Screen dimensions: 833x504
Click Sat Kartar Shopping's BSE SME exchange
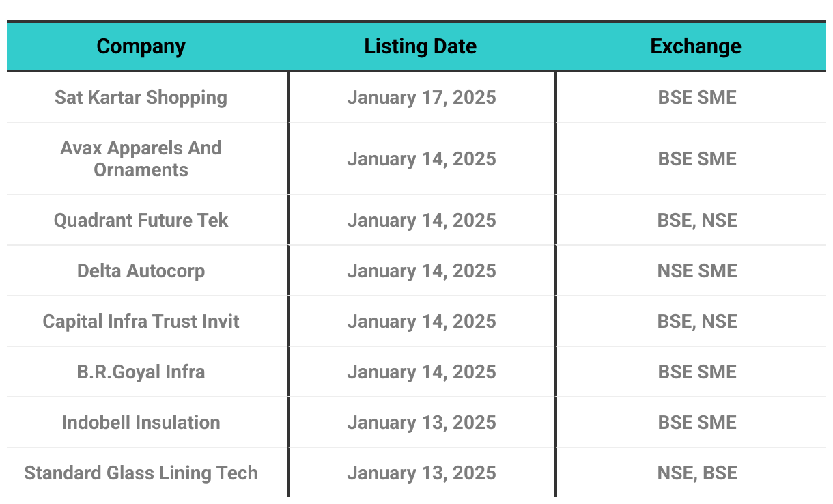[697, 97]
